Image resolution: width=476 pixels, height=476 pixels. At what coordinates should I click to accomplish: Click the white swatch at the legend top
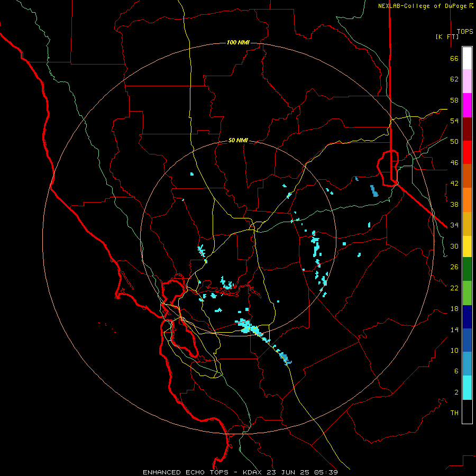467,58
